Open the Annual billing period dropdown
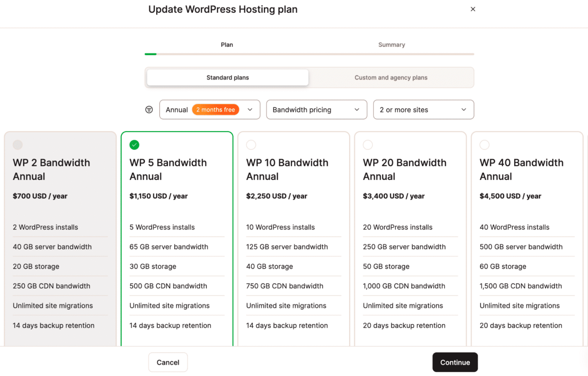The height and width of the screenshot is (376, 588). pos(209,109)
